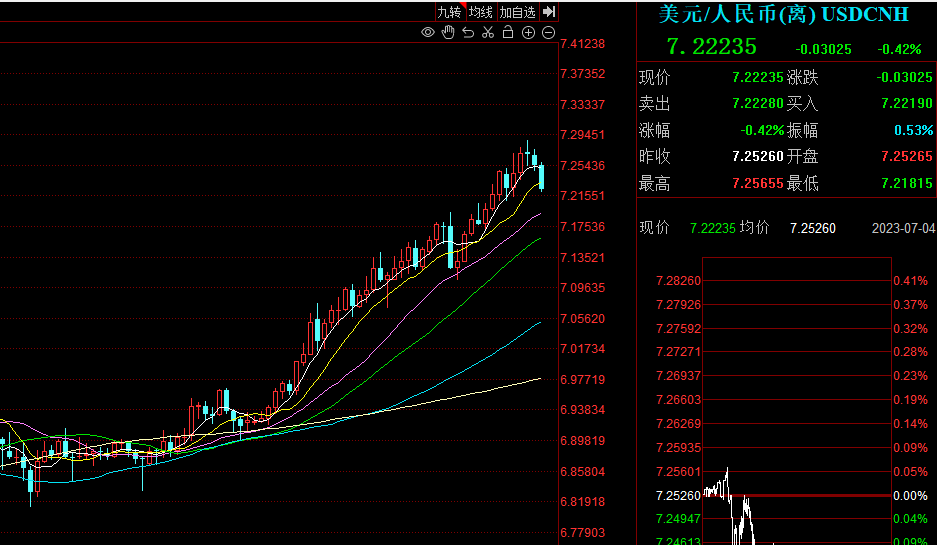
Task: Click the date 2023-07-04
Action: [x=903, y=228]
